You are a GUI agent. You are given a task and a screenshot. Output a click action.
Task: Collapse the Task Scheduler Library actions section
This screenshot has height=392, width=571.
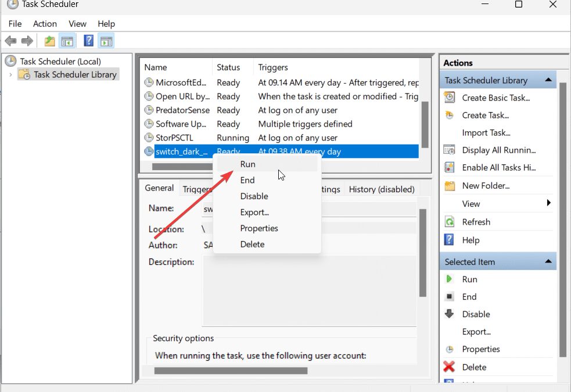pyautogui.click(x=548, y=80)
